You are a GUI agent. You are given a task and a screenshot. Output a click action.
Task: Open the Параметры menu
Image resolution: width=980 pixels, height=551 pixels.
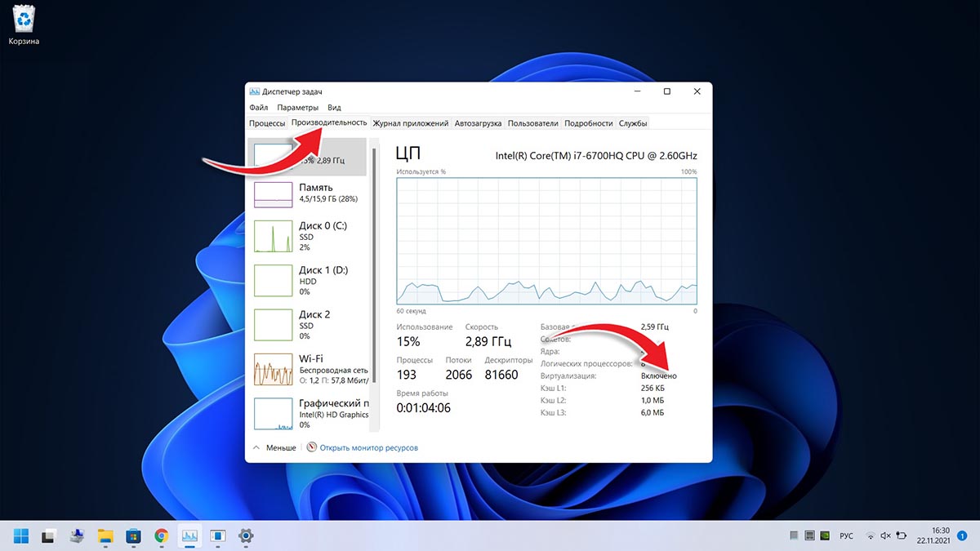point(297,108)
